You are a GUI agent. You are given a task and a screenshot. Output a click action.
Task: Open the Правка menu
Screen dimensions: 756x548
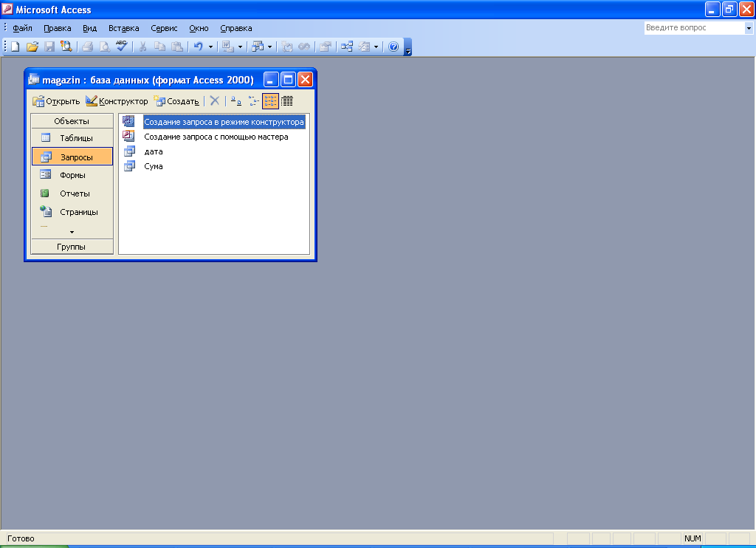coord(58,28)
